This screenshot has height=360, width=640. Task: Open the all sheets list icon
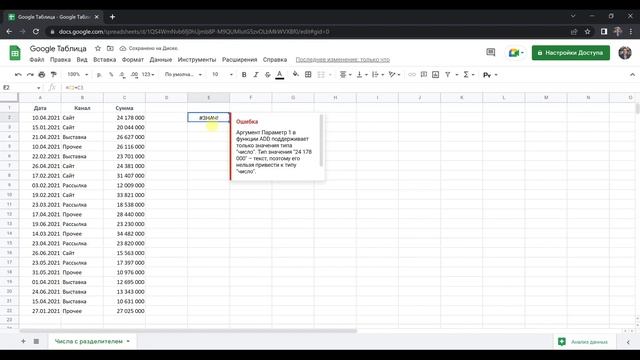pyautogui.click(x=36, y=341)
